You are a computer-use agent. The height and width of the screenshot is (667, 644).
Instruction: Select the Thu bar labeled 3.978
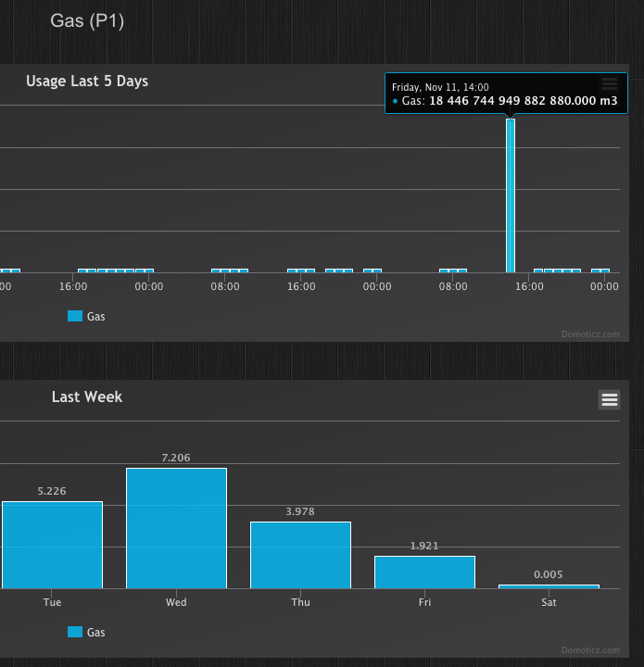coord(301,555)
